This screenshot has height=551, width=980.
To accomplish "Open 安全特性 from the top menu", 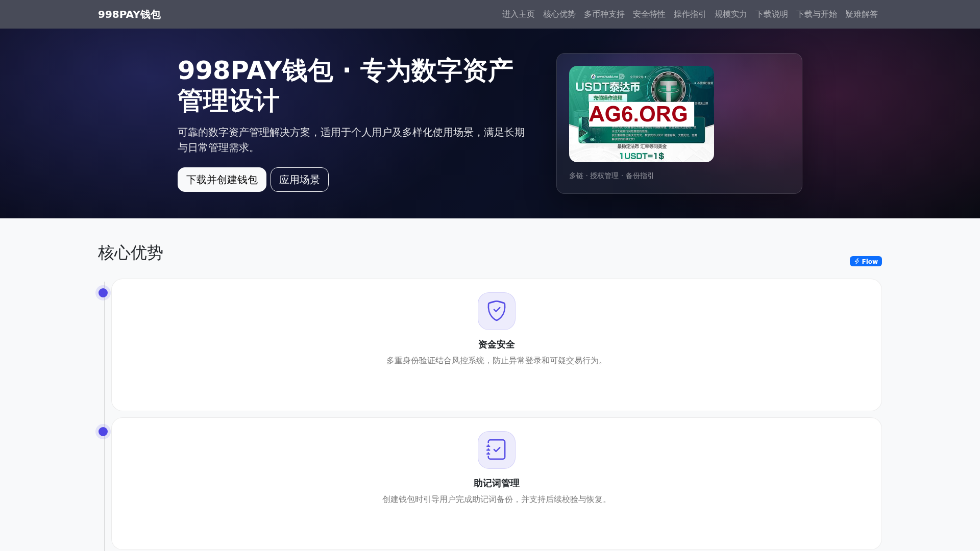I will pos(649,14).
